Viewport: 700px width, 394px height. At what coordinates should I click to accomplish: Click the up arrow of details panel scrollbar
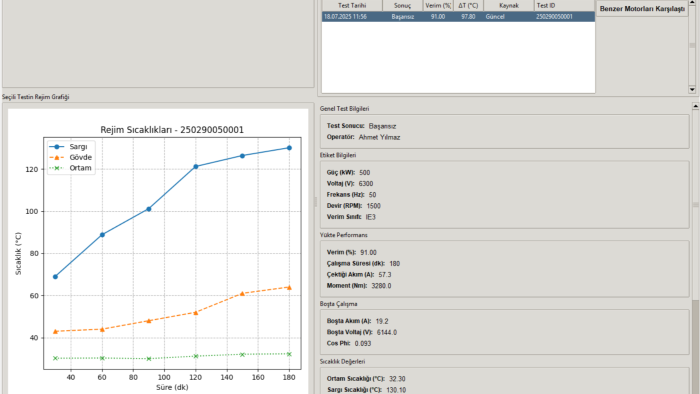[696, 106]
